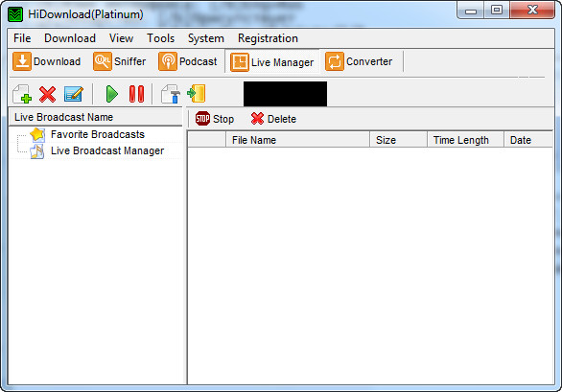
Task: Open the Download menu
Action: point(70,38)
